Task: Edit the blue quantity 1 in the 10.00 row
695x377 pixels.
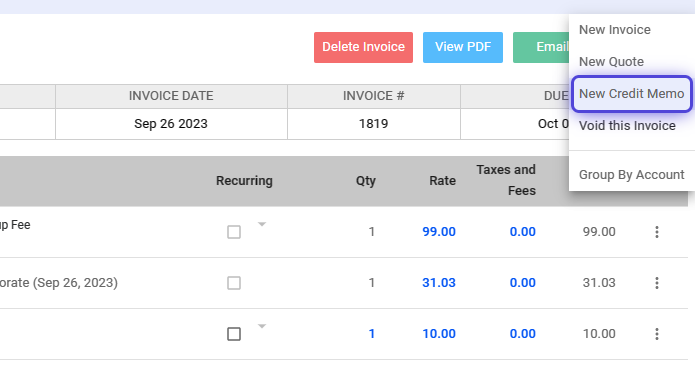Action: click(x=372, y=334)
